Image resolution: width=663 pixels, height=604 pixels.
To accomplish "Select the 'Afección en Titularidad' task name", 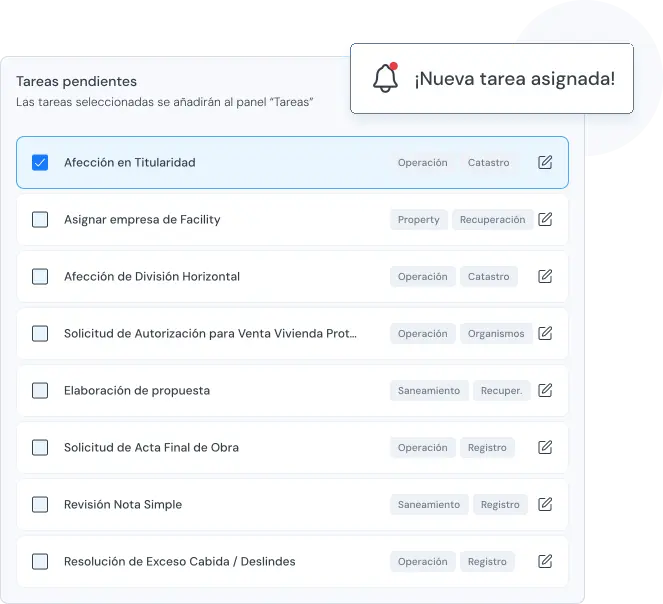I will 130,162.
